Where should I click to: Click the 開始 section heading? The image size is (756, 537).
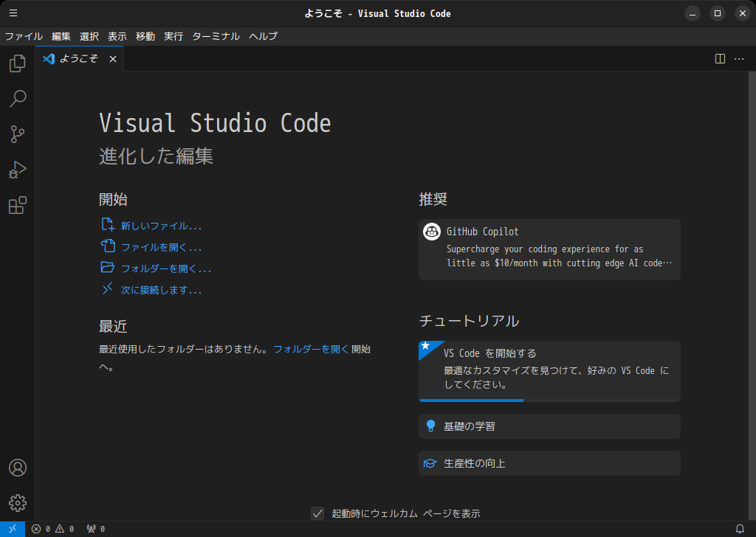(x=113, y=199)
